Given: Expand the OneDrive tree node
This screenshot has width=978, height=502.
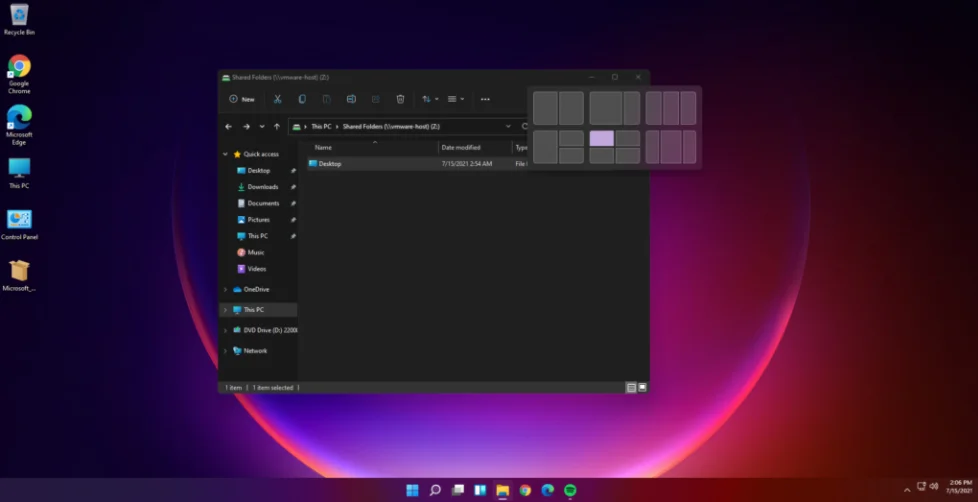Looking at the screenshot, I should point(225,289).
